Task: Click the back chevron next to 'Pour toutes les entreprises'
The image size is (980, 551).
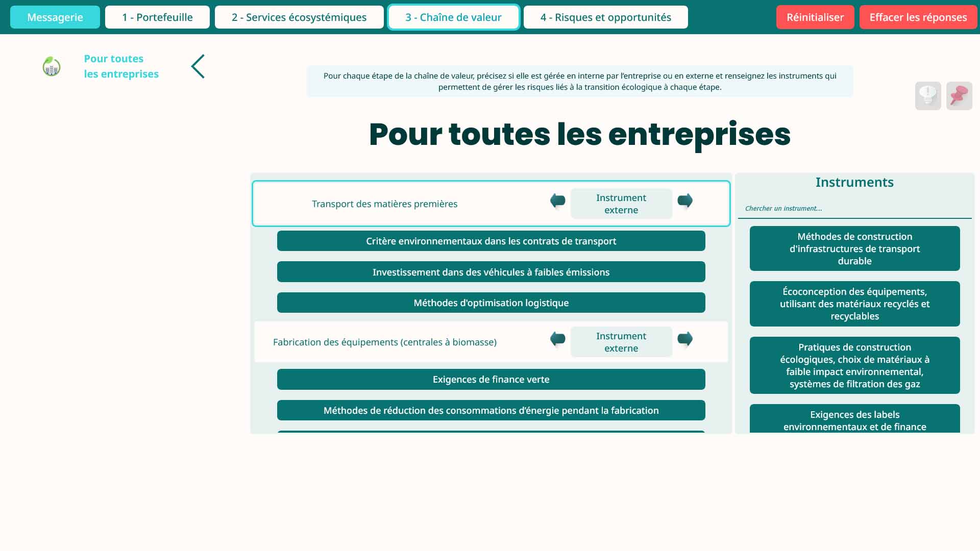Action: 198,66
